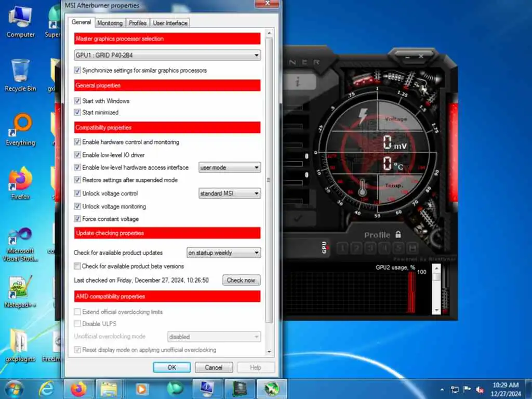532x399 pixels.
Task: Toggle Enable low-level IO driver
Action: coord(77,155)
